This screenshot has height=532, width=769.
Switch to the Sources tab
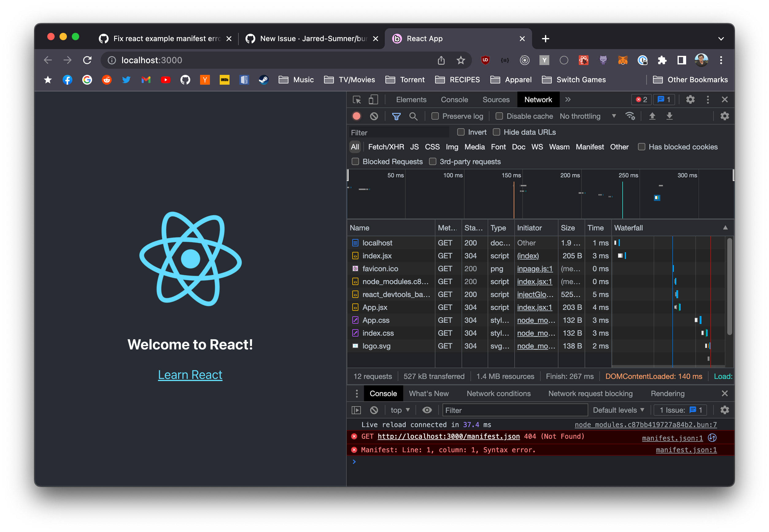(x=496, y=99)
